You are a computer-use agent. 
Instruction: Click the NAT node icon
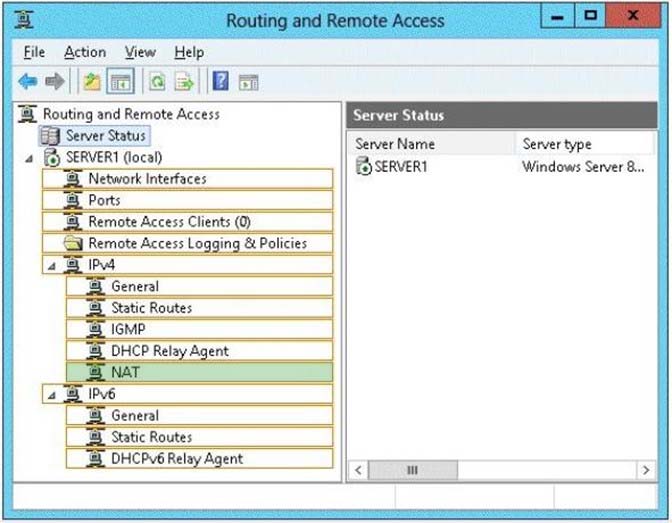click(96, 372)
